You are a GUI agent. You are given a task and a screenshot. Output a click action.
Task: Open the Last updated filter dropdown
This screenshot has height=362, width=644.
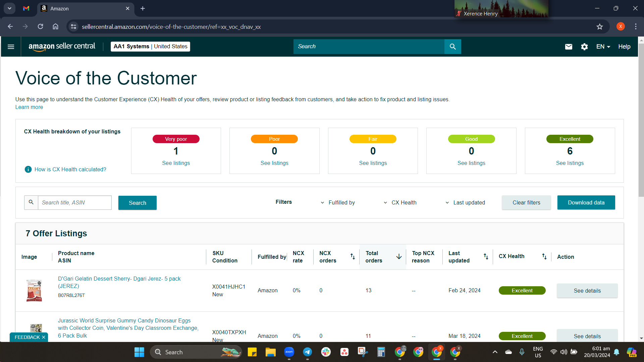click(465, 202)
